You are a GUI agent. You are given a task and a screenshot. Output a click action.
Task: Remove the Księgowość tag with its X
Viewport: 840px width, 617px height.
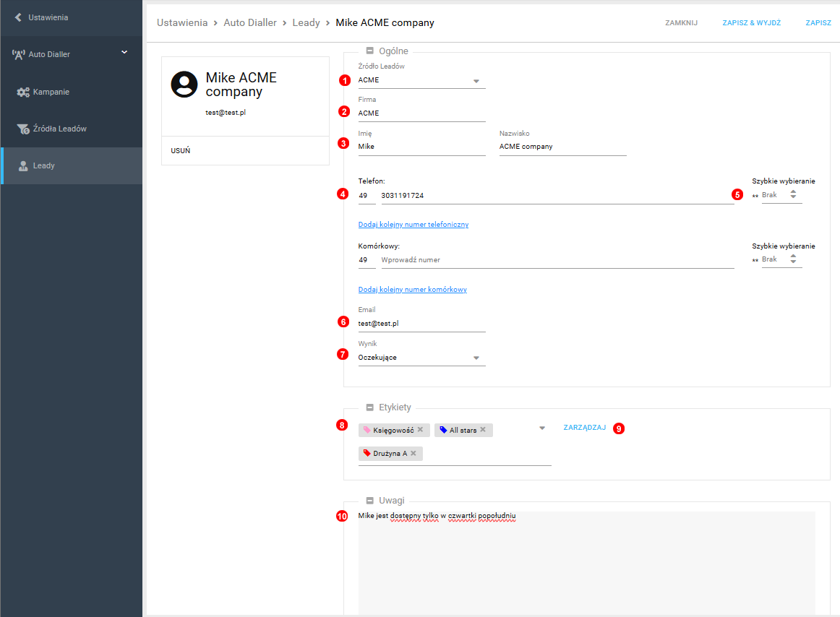[x=420, y=429]
